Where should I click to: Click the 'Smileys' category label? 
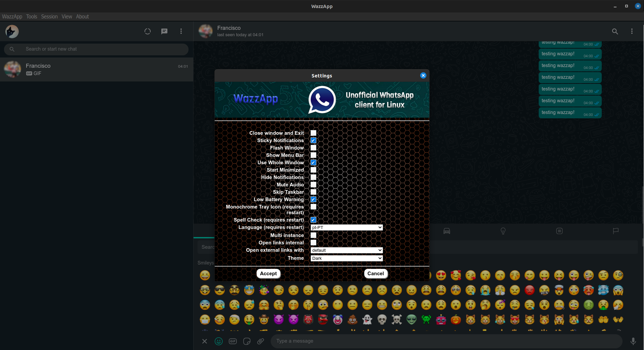(x=206, y=263)
